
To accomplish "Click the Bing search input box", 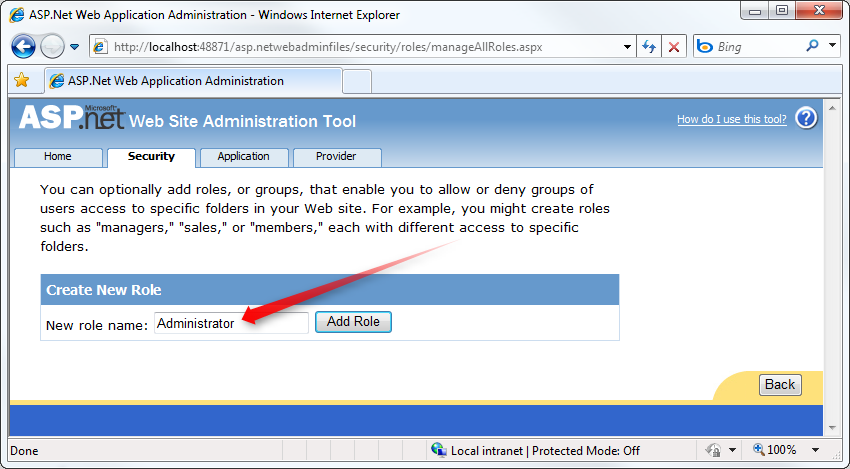I will point(757,47).
